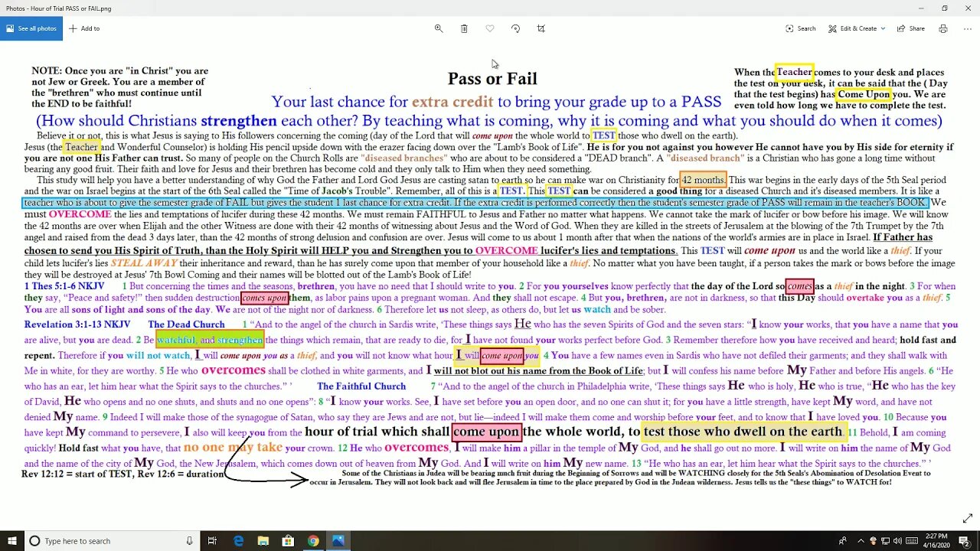Click 'The Dead Church' heading text
980x551 pixels.
[186, 324]
